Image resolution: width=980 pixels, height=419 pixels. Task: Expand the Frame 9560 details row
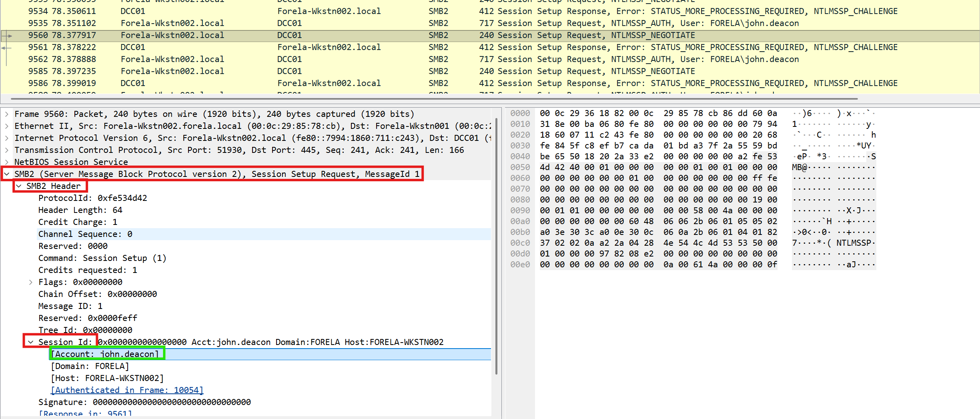tap(7, 114)
